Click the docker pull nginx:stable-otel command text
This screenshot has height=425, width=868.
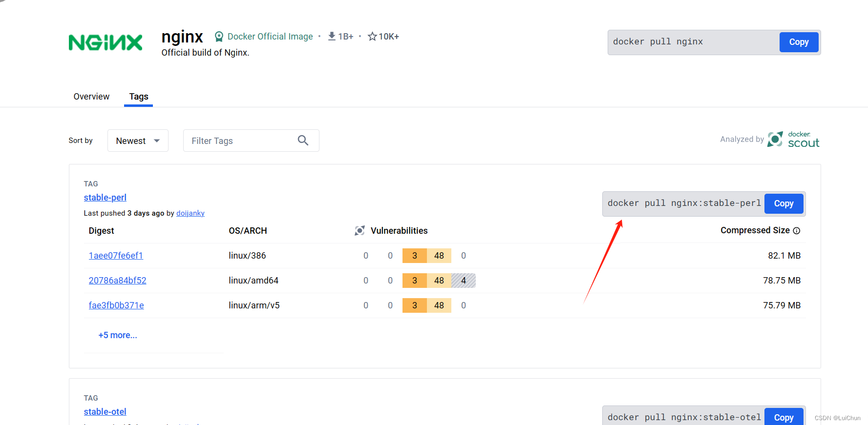[684, 417]
